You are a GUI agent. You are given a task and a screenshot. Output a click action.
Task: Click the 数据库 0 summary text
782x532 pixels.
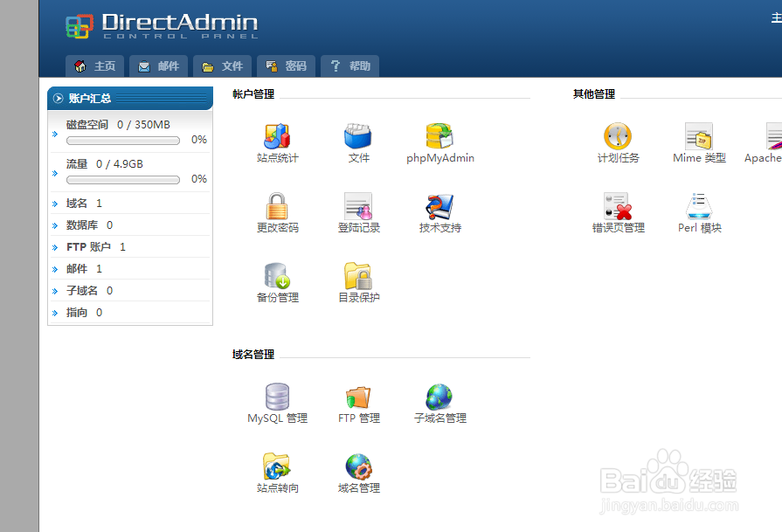[x=90, y=225]
